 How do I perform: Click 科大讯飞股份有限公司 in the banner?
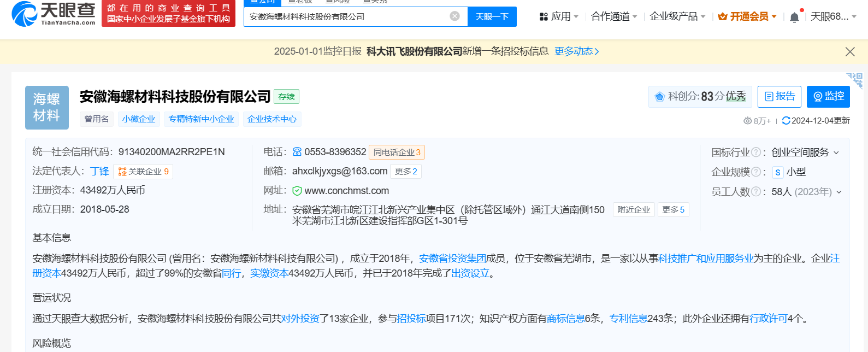point(415,51)
